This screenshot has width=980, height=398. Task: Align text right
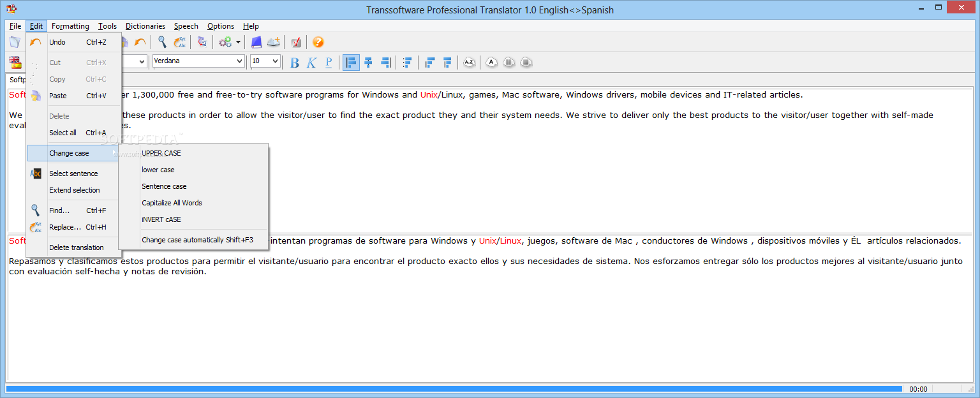pyautogui.click(x=385, y=63)
